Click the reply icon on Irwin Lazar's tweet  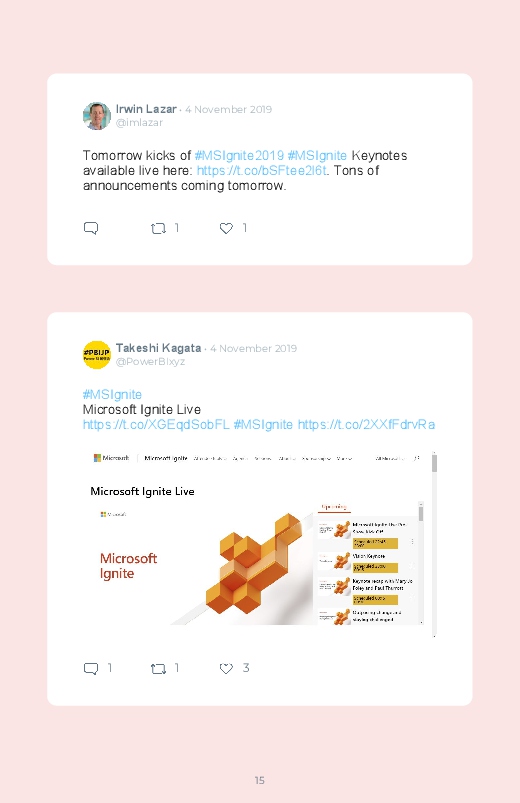point(91,228)
